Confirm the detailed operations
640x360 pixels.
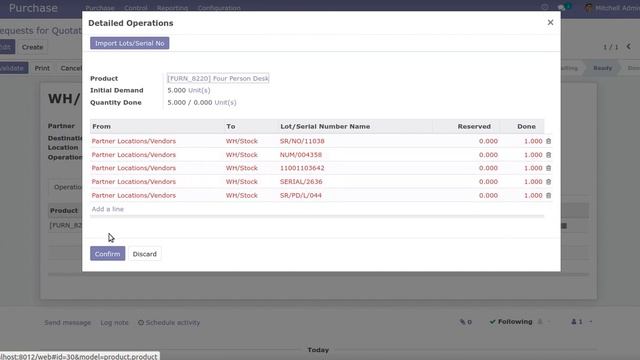click(107, 254)
